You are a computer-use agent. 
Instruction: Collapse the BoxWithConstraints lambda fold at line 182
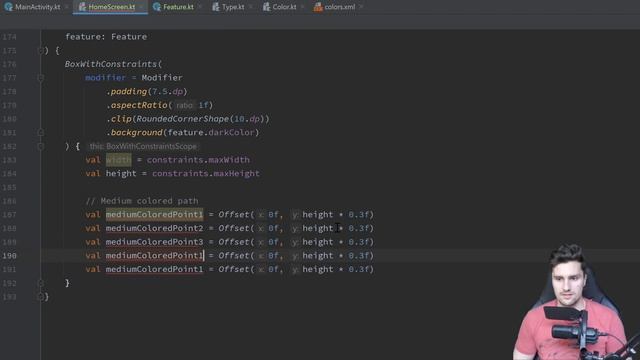point(40,146)
